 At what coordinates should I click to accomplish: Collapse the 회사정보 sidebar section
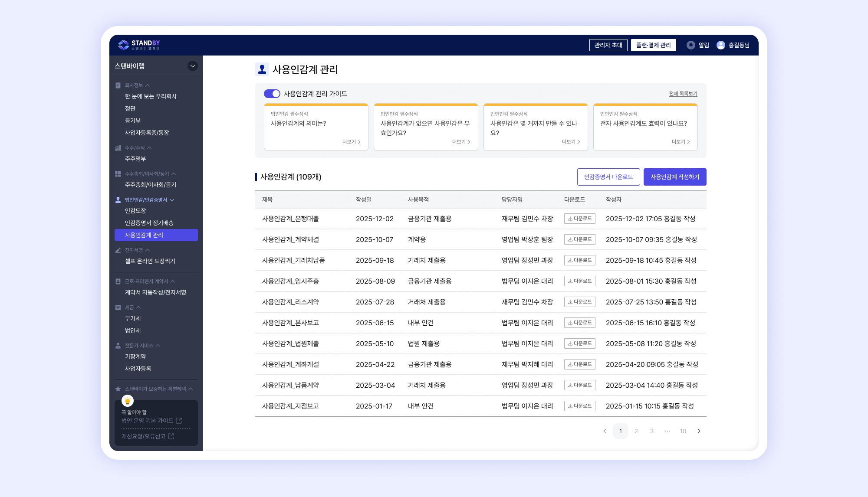(148, 85)
